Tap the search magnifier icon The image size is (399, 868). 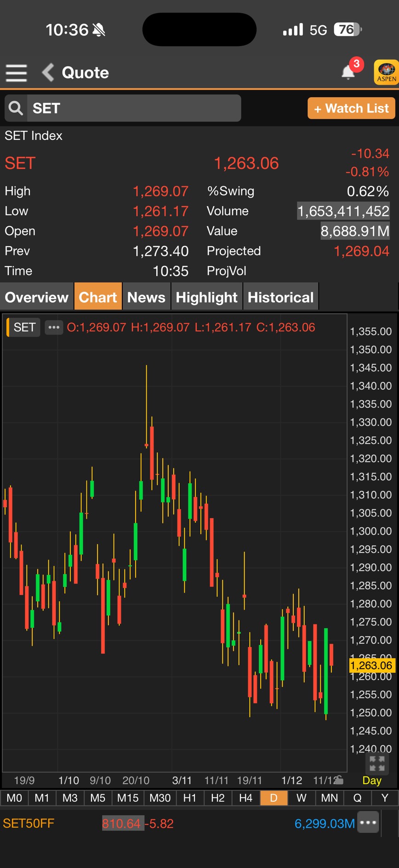tap(16, 108)
